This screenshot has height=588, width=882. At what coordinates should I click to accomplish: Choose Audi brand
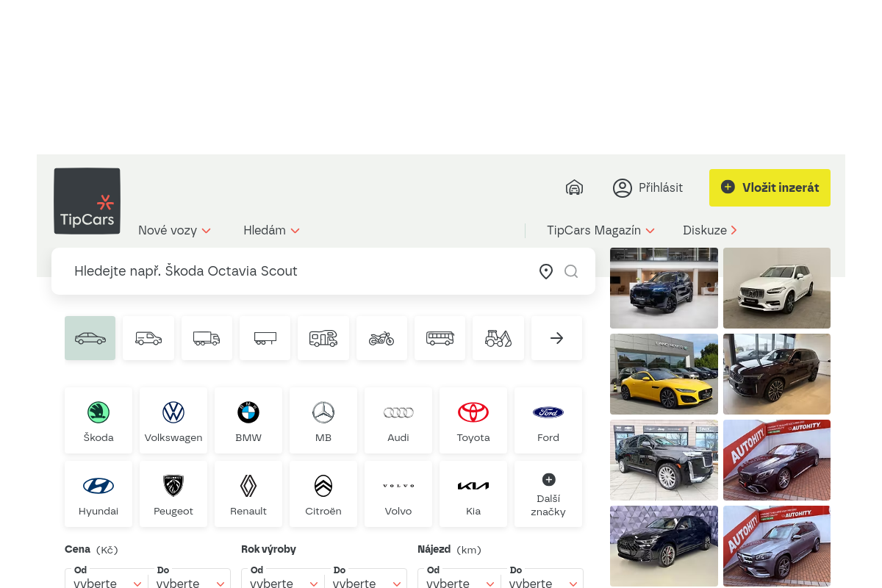tap(398, 420)
